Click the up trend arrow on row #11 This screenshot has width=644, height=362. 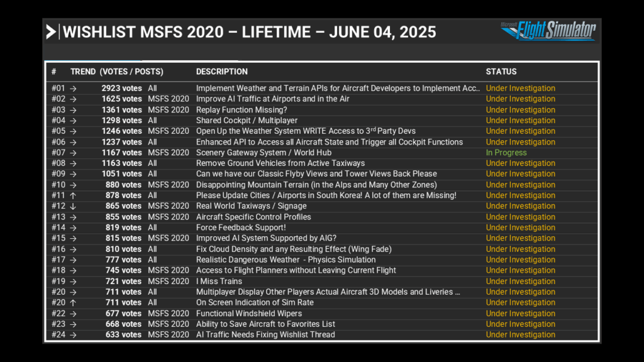(73, 195)
